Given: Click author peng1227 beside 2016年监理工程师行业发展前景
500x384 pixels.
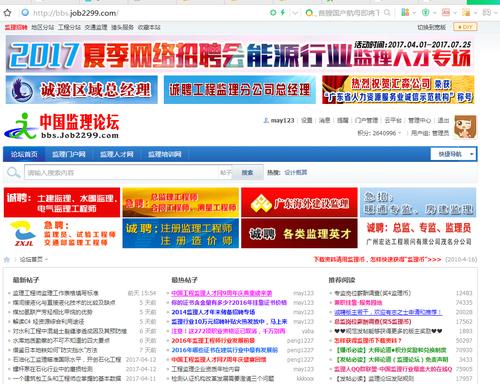Looking at the screenshot, I should (x=300, y=341).
